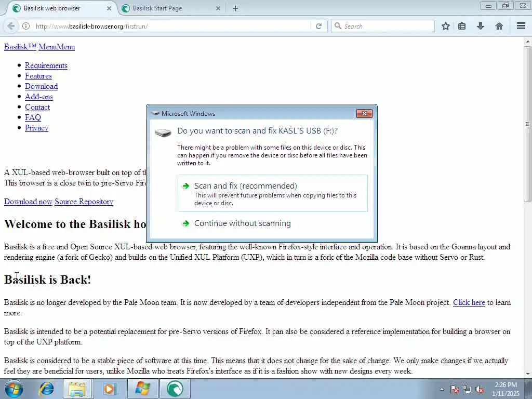The height and width of the screenshot is (399, 532).
Task: Open the bookmarks list icon
Action: [462, 26]
